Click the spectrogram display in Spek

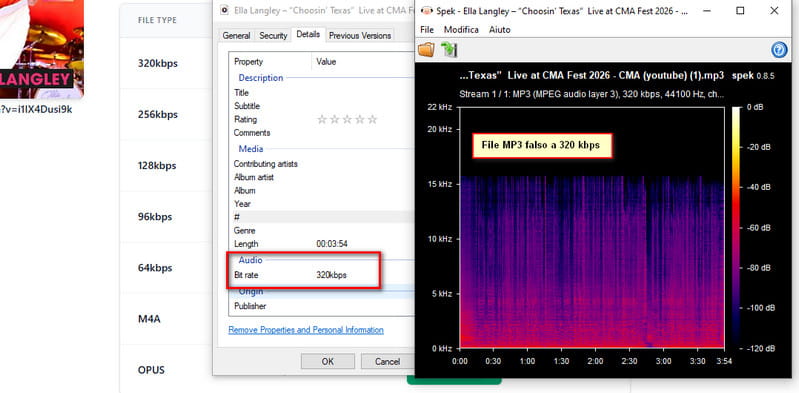coord(592,228)
